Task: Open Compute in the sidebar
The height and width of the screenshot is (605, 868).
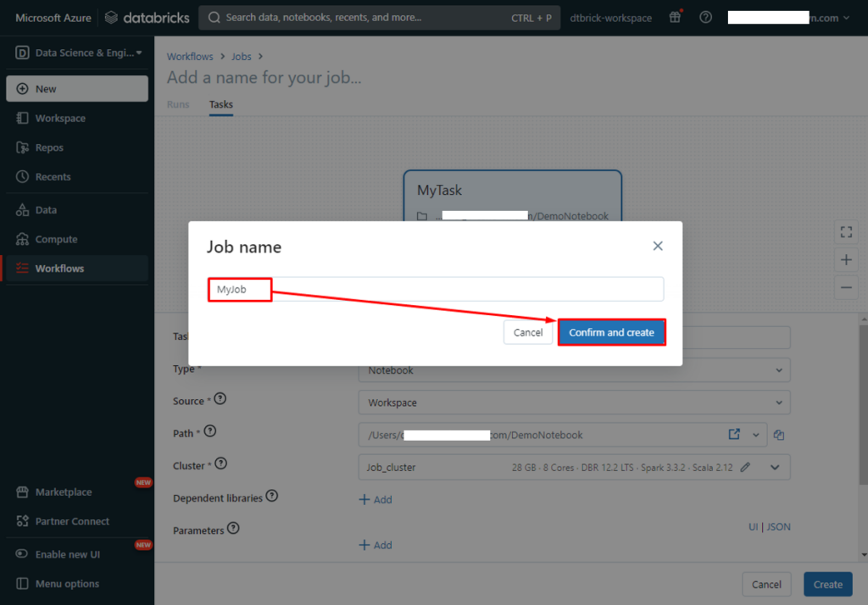Action: pos(77,239)
